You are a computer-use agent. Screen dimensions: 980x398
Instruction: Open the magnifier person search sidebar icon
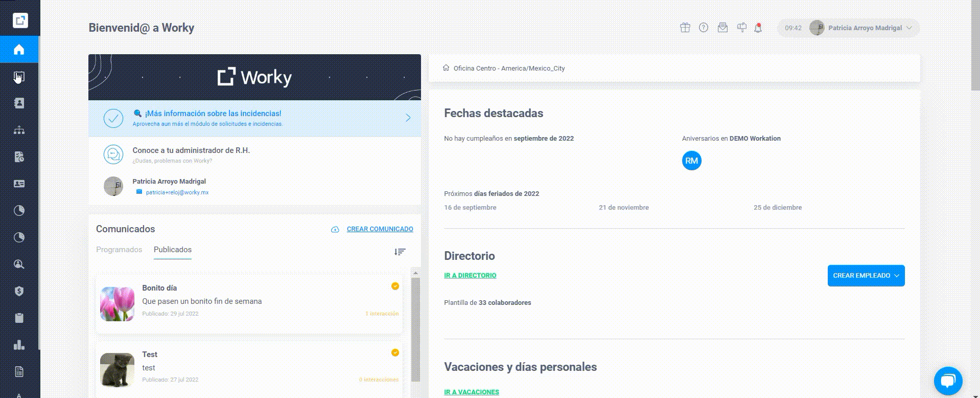point(19,264)
